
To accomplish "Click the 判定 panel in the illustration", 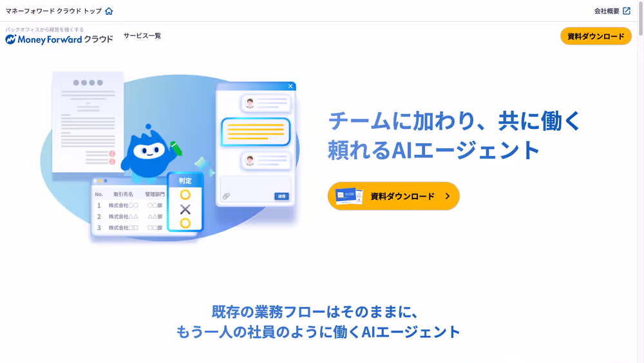I will [x=185, y=202].
